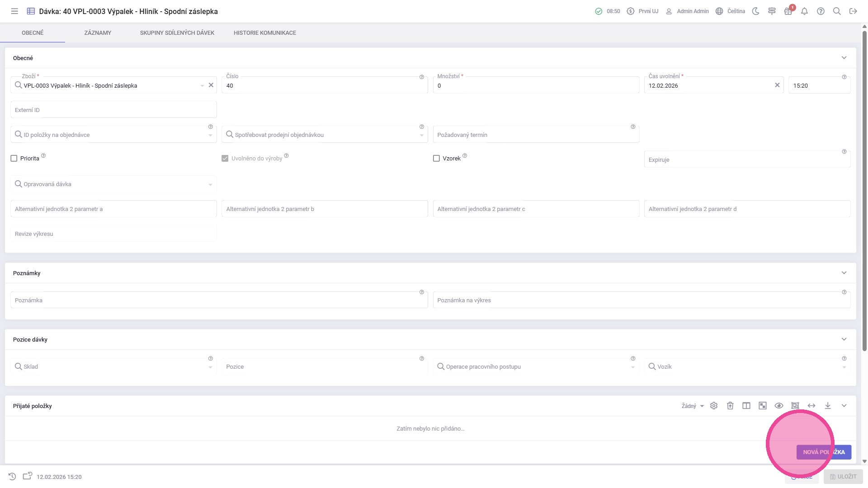The width and height of the screenshot is (868, 488).
Task: Toggle eye visibility icon in Přijaté položky
Action: 779,406
